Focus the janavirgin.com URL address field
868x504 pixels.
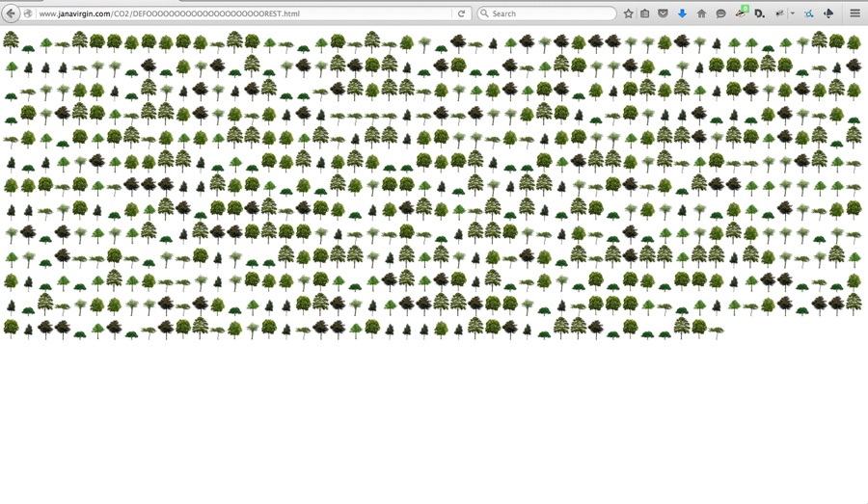coord(244,13)
